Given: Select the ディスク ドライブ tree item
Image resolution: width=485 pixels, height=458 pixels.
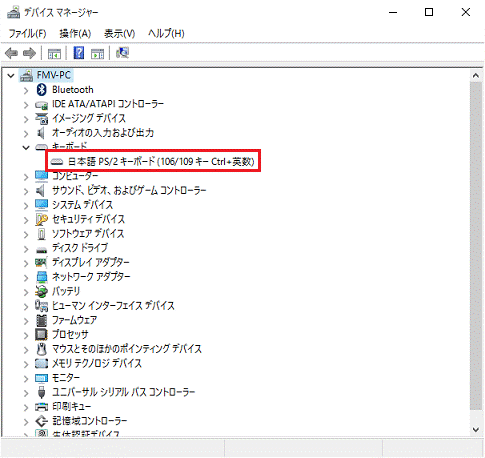Looking at the screenshot, I should pos(80,248).
